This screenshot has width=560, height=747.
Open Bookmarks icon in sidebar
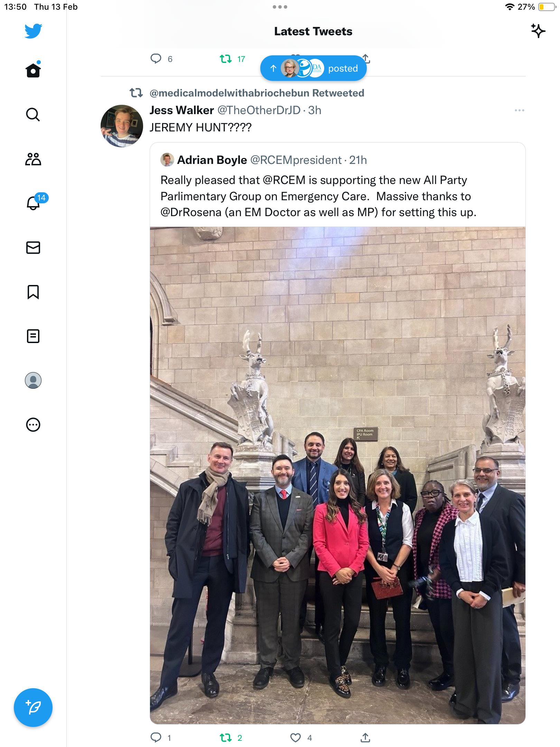(x=33, y=292)
